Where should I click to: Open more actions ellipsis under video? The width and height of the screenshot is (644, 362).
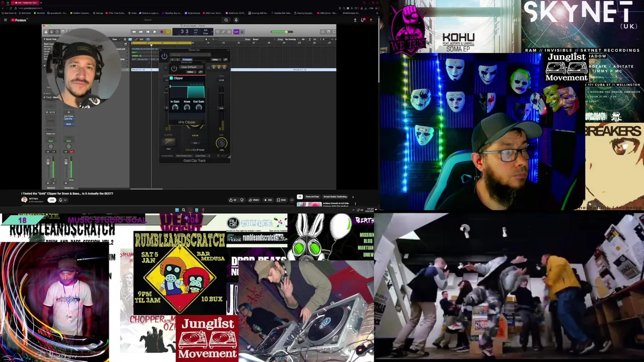click(x=292, y=200)
